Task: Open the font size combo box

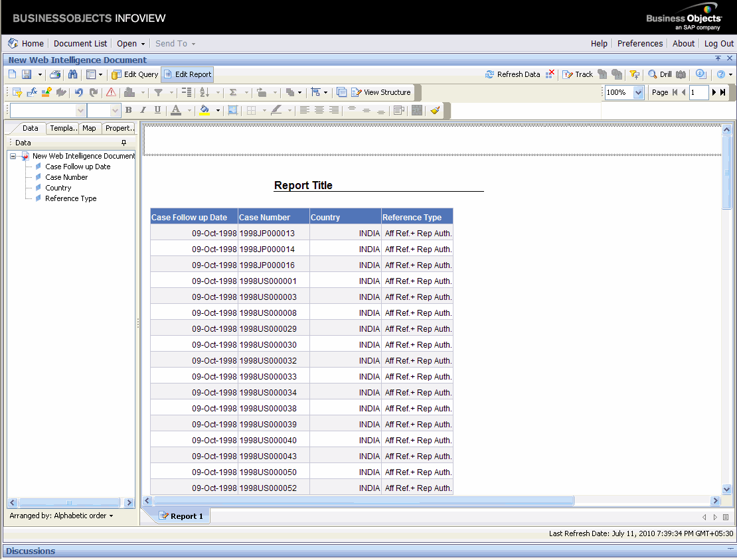Action: (x=104, y=110)
